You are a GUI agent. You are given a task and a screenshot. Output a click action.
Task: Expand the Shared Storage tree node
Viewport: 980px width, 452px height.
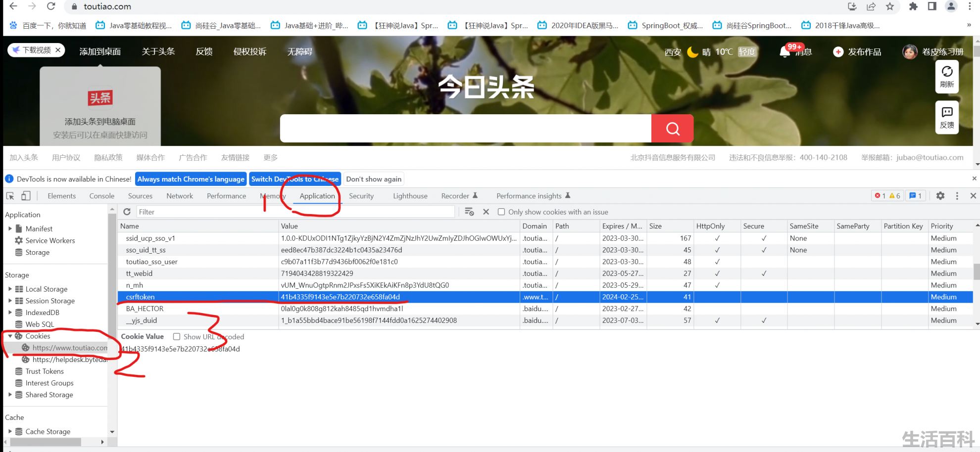[x=10, y=395]
